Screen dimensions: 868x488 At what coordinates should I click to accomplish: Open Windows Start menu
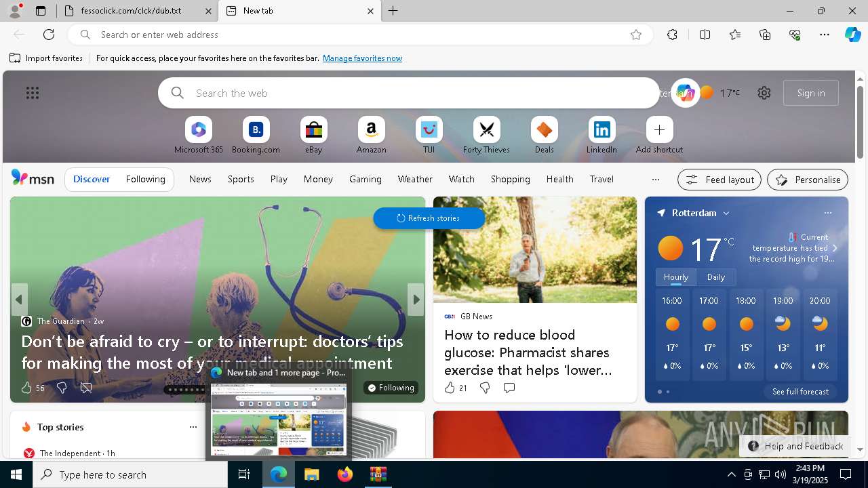(16, 474)
